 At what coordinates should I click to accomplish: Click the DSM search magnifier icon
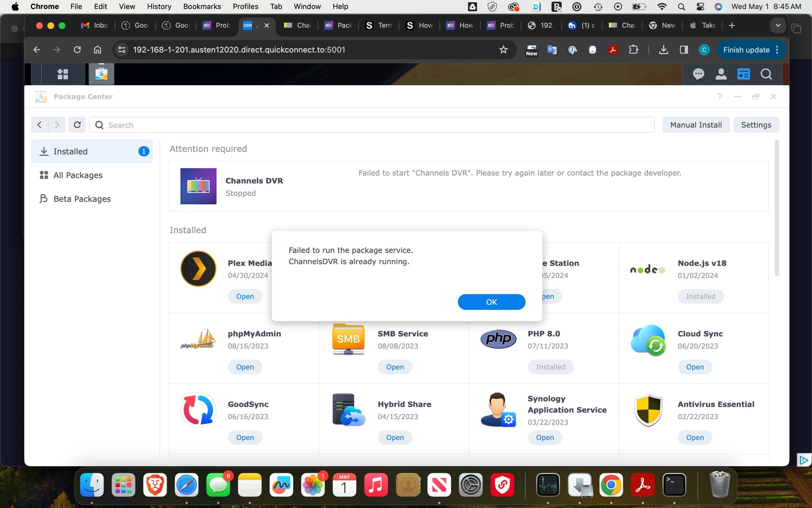point(766,74)
